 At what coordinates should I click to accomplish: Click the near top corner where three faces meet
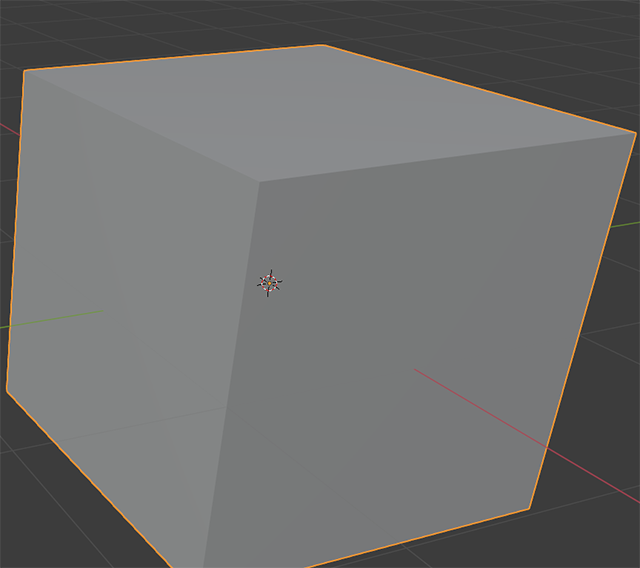259,182
